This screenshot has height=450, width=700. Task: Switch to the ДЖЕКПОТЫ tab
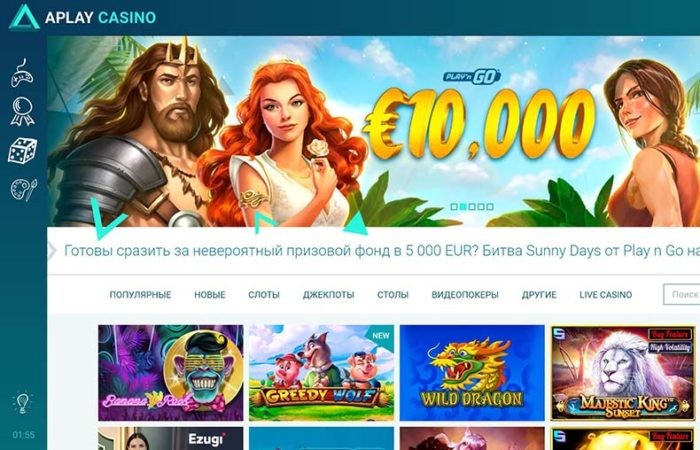[x=329, y=295]
